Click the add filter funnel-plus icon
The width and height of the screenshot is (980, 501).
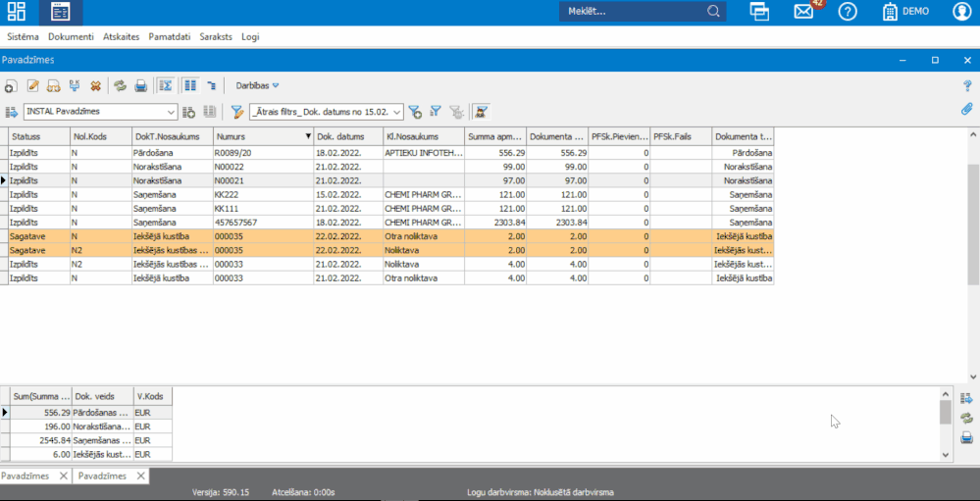pyautogui.click(x=415, y=112)
